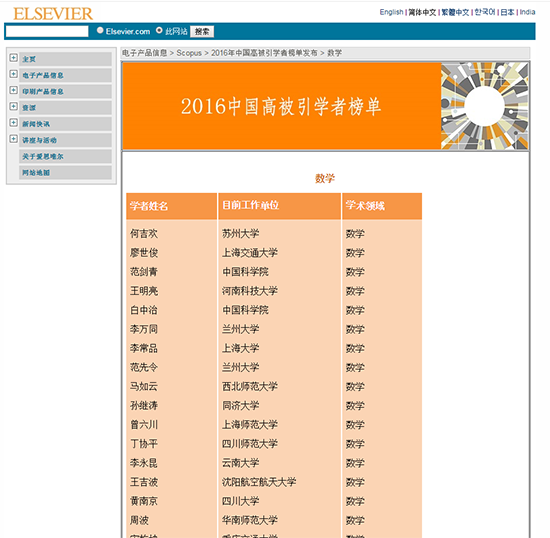The width and height of the screenshot is (550, 538).
Task: Open the 主页 sidebar menu item
Action: pos(66,59)
